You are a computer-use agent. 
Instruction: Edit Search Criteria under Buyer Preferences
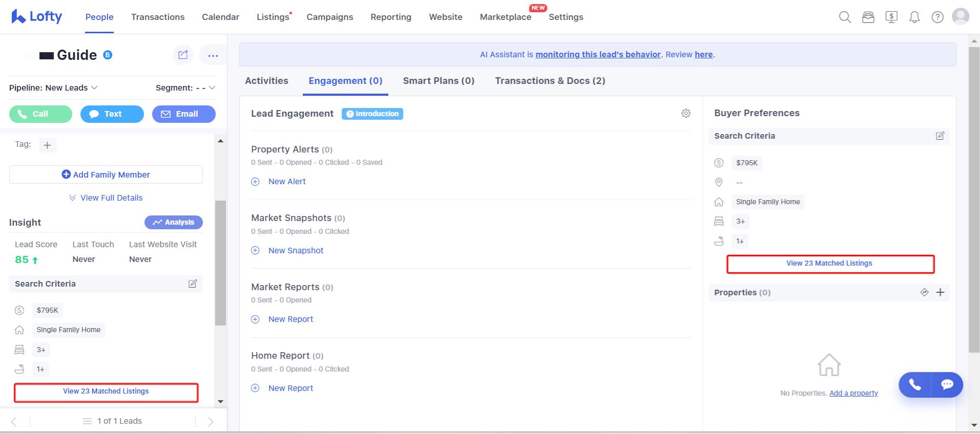pyautogui.click(x=940, y=136)
